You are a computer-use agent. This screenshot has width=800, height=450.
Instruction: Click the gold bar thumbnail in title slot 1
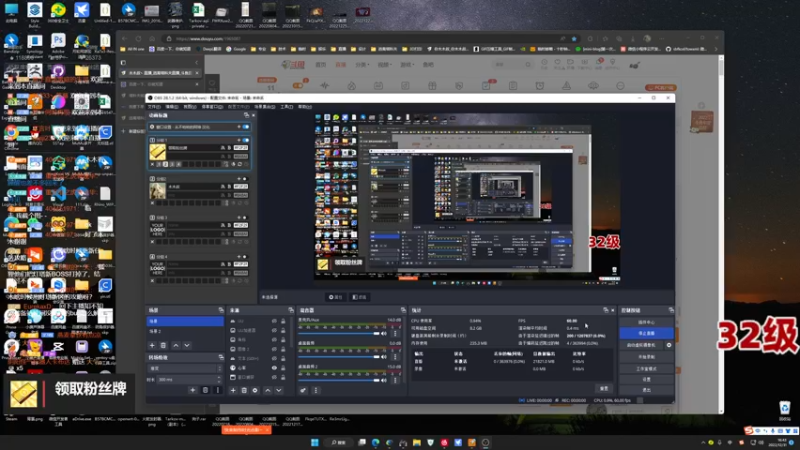click(x=158, y=152)
